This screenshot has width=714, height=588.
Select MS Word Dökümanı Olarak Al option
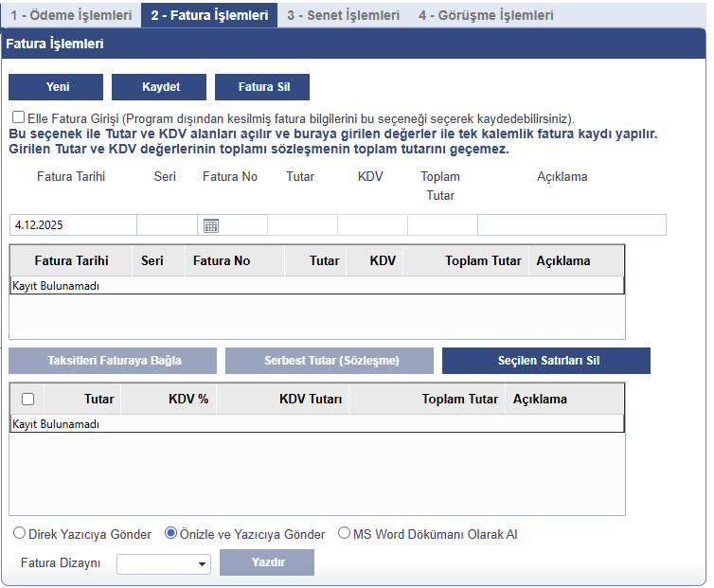tap(344, 534)
